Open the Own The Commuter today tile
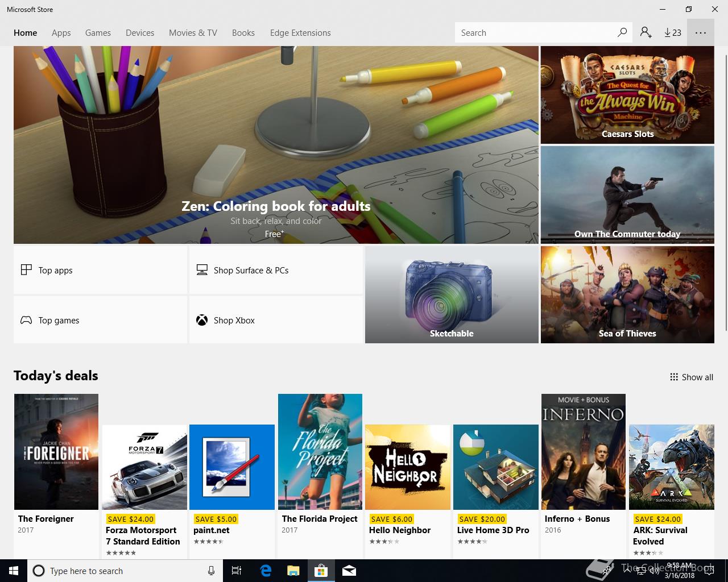Image resolution: width=728 pixels, height=582 pixels. coord(627,195)
